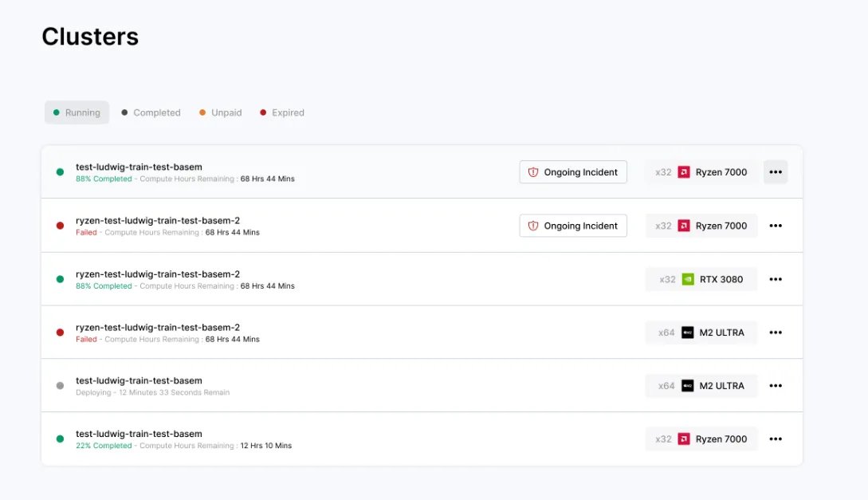The width and height of the screenshot is (868, 500).
Task: Open three-dot menu for failed Ryzen 7000 cluster
Action: 776,226
